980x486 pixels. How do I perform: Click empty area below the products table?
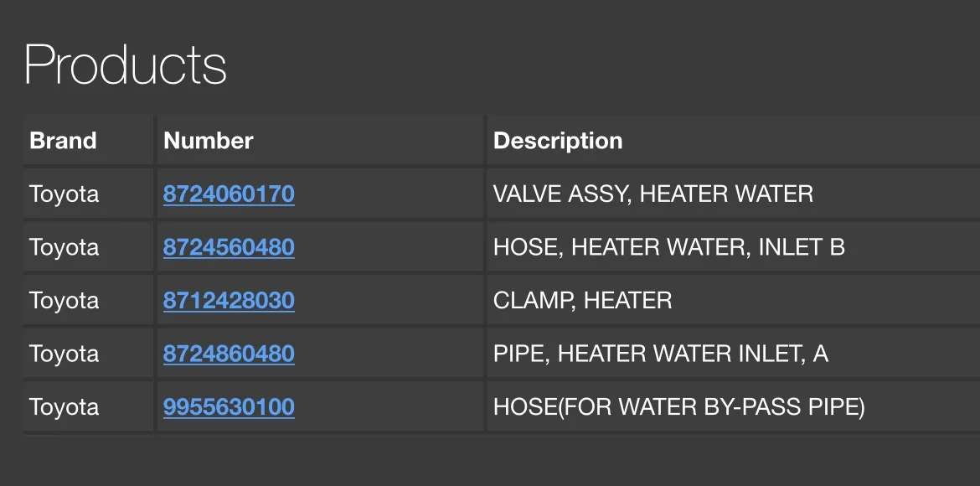pyautogui.click(x=490, y=460)
